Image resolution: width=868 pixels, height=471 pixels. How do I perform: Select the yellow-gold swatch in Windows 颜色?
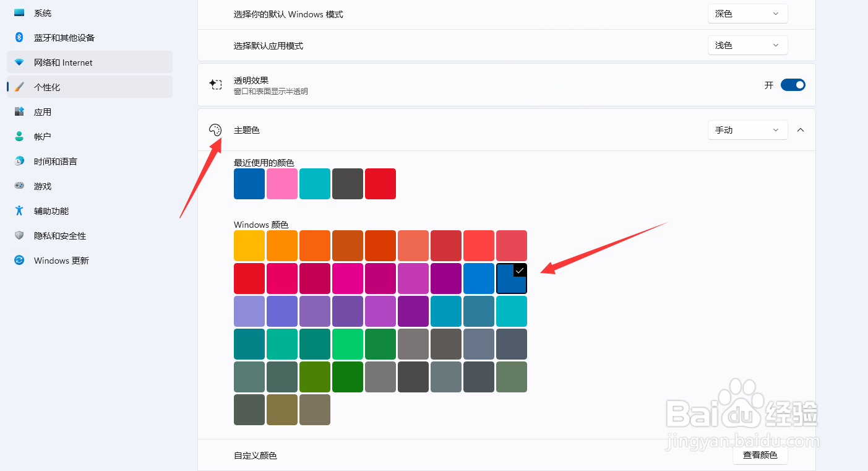249,246
